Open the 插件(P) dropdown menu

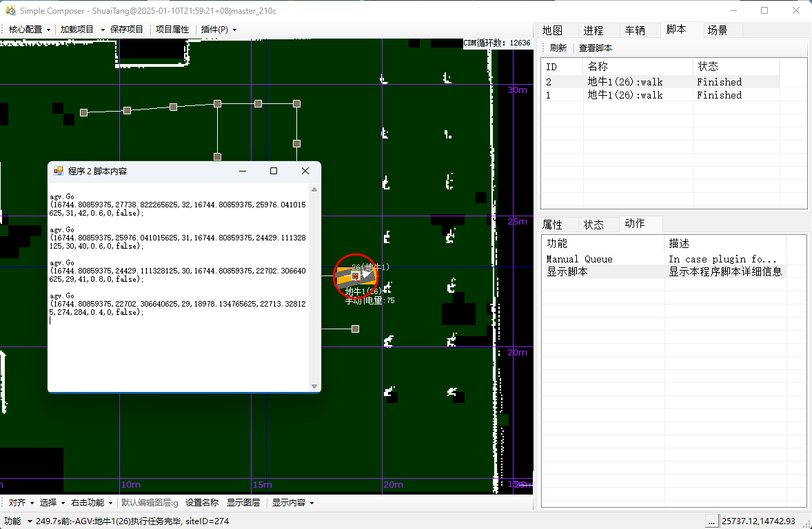[219, 30]
